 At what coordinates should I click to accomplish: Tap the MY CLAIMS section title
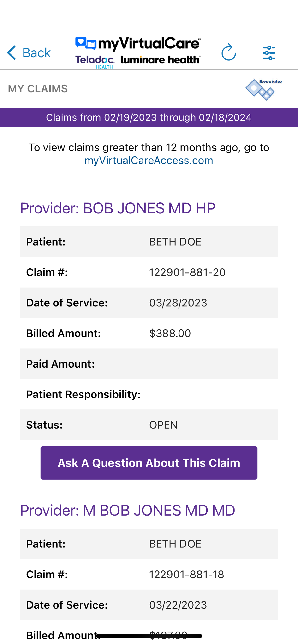[x=38, y=89]
